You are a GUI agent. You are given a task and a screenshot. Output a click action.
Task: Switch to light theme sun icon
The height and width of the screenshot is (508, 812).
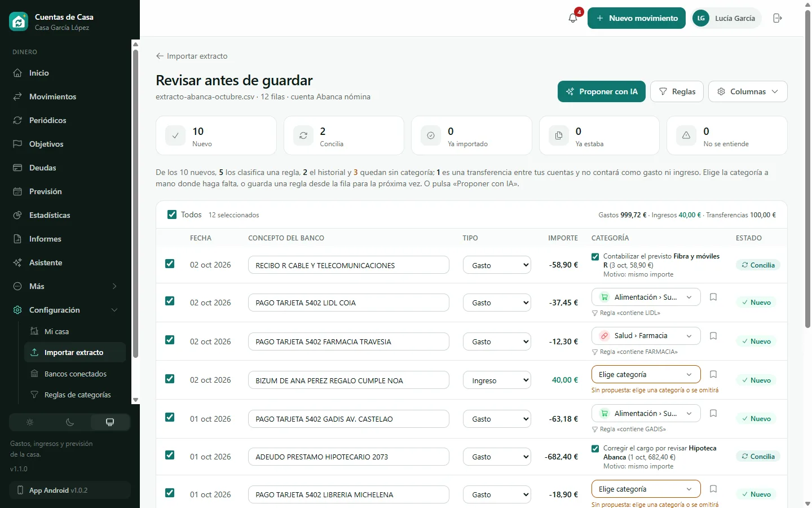pos(30,422)
